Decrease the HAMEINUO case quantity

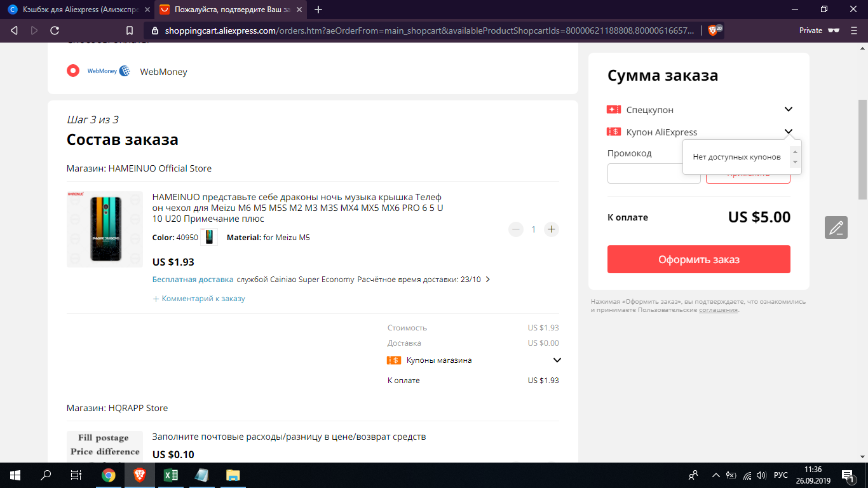pos(516,229)
